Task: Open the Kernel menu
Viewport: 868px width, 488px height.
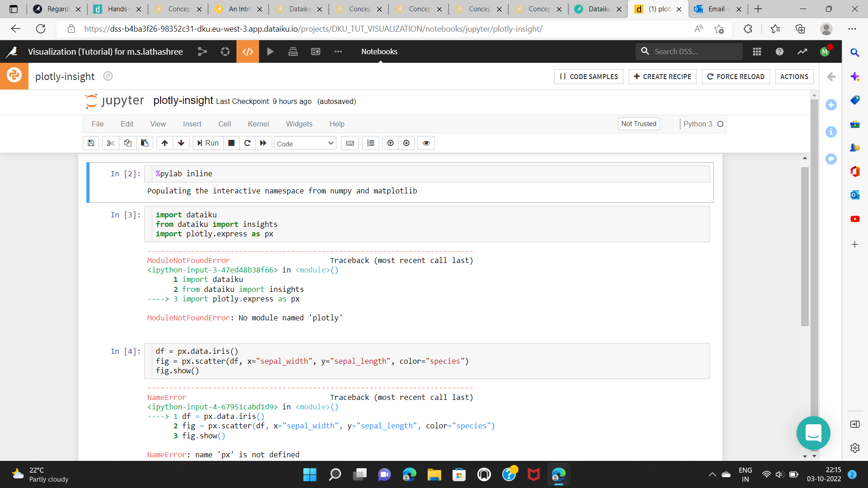Action: coord(258,124)
